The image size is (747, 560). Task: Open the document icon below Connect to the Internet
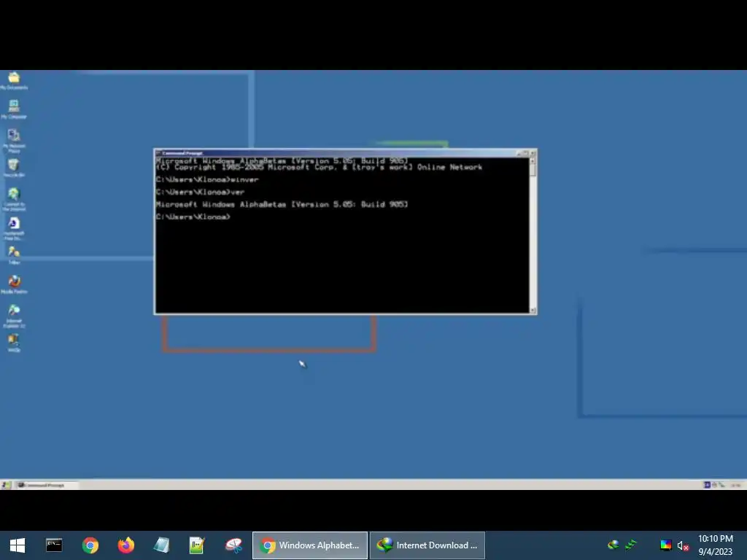[x=14, y=228]
